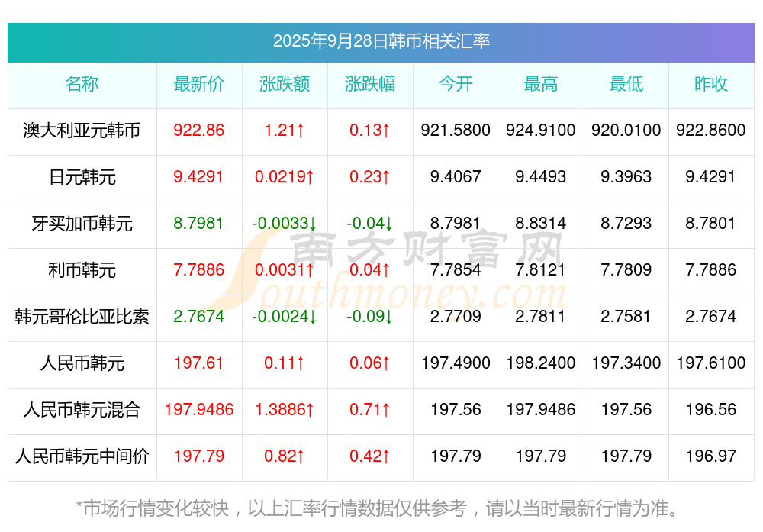Click opening value 9.4067
The width and height of the screenshot is (763, 532).
456,176
